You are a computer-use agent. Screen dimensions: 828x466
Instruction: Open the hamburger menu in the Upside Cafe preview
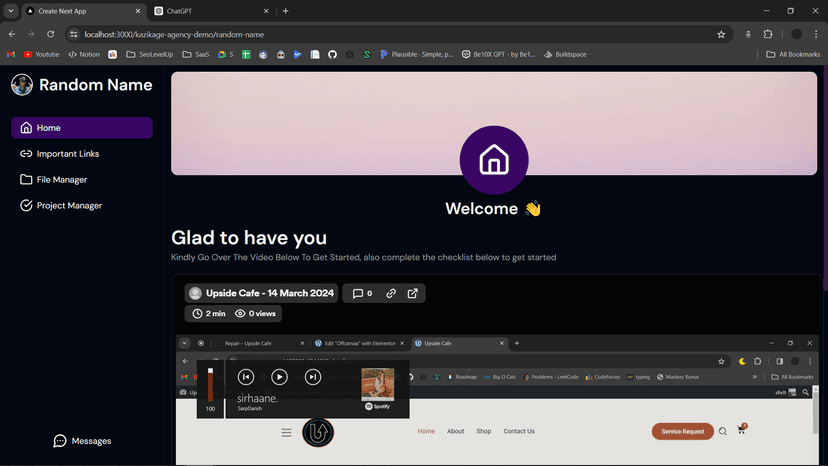click(x=286, y=433)
